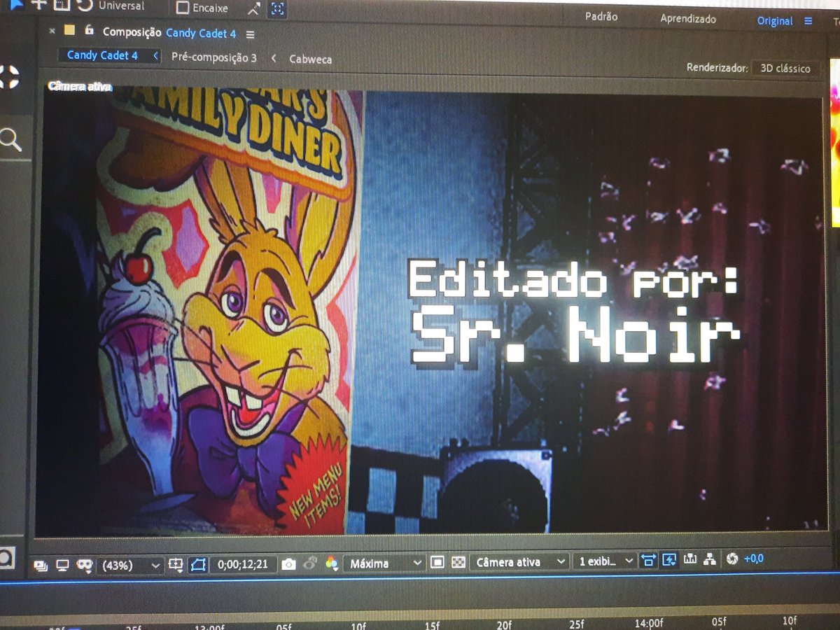
Task: Close the Composição panel tab
Action: coord(52,30)
